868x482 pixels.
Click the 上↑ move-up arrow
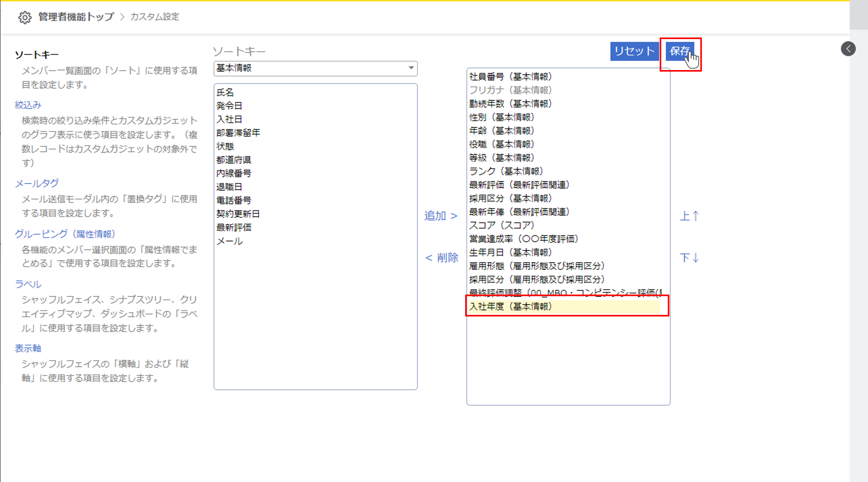point(689,216)
